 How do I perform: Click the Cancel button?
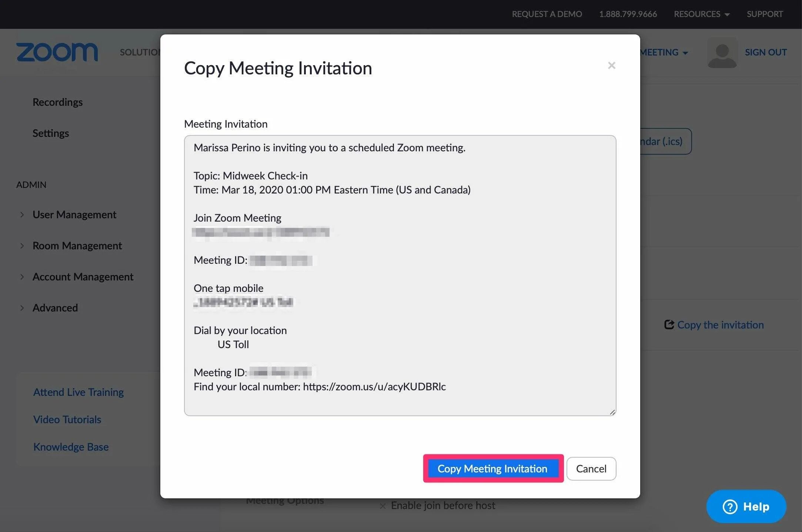pyautogui.click(x=591, y=468)
